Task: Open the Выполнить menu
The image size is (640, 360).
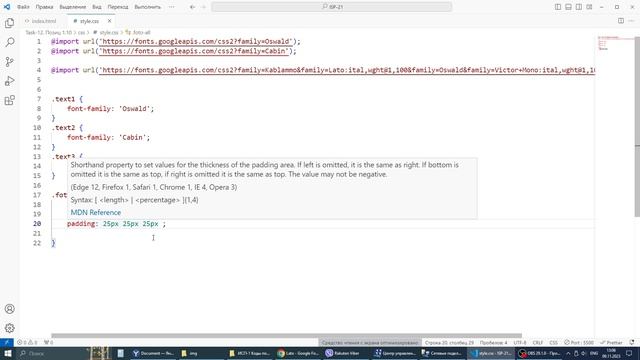Action: coord(148,7)
